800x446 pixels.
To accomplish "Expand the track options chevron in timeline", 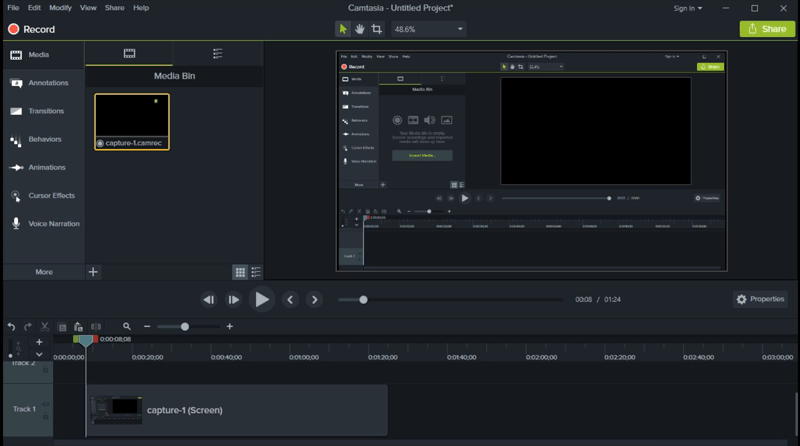I will (39, 354).
